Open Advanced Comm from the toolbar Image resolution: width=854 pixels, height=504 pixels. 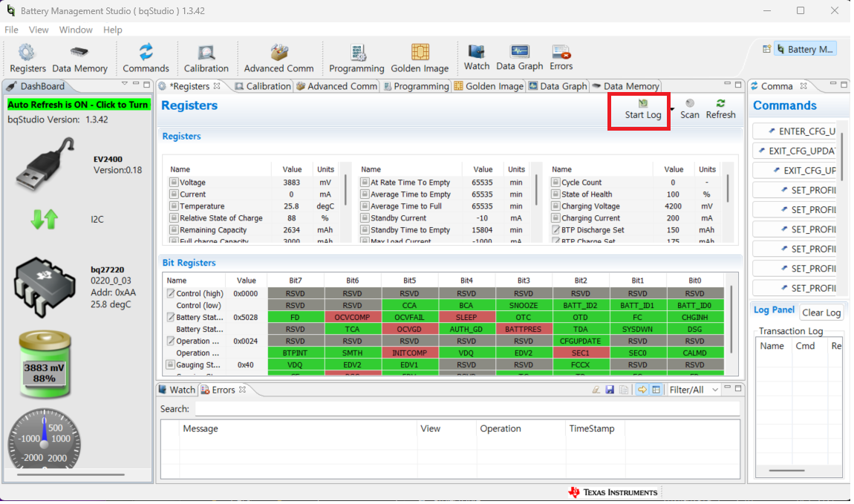278,58
